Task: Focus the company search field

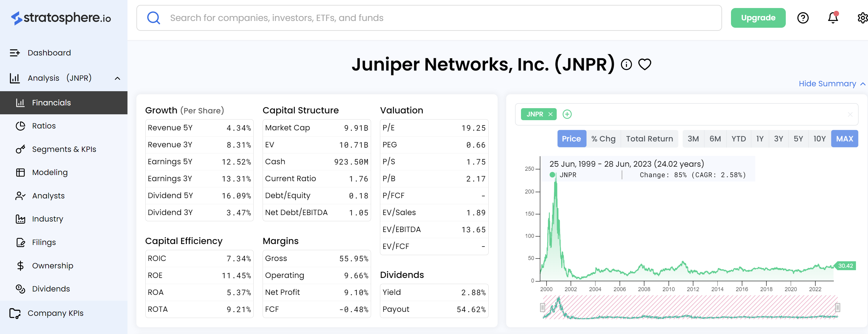Action: click(429, 18)
